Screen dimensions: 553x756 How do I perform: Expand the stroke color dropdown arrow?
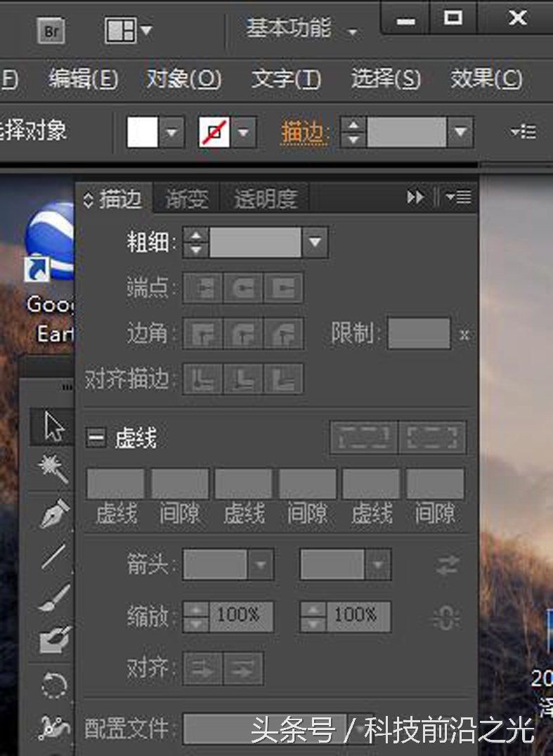pos(243,132)
